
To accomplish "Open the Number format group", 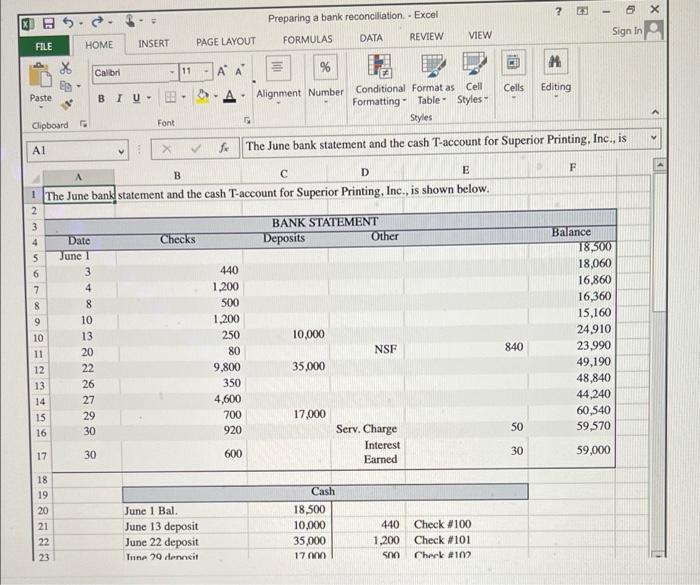I will 326,79.
